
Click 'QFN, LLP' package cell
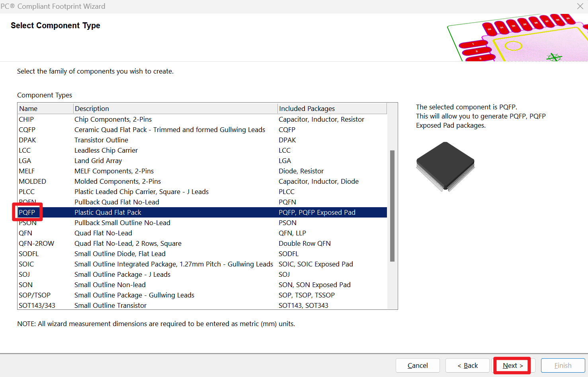click(x=292, y=233)
